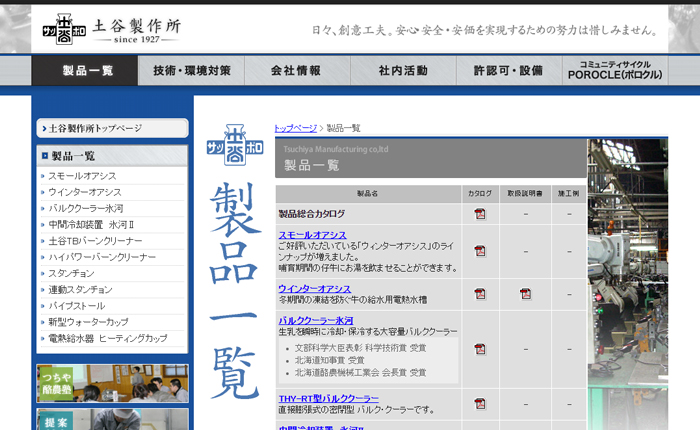
Task: Click the Tsuchiya Seisakusho header logo
Action: click(112, 29)
